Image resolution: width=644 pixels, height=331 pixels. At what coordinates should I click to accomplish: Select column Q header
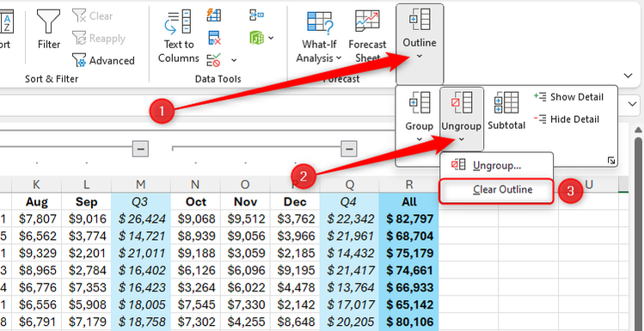coord(350,185)
